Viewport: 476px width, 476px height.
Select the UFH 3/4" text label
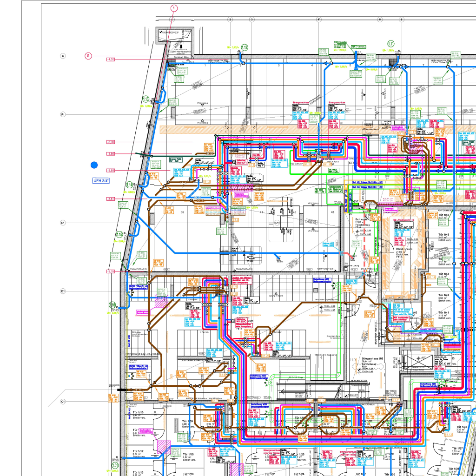coord(101,180)
